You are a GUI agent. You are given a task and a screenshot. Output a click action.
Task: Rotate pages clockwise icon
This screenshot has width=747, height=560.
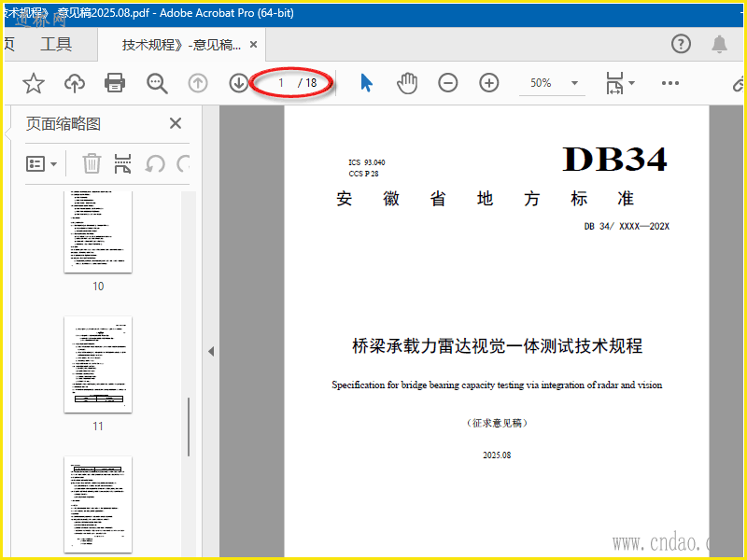183,164
